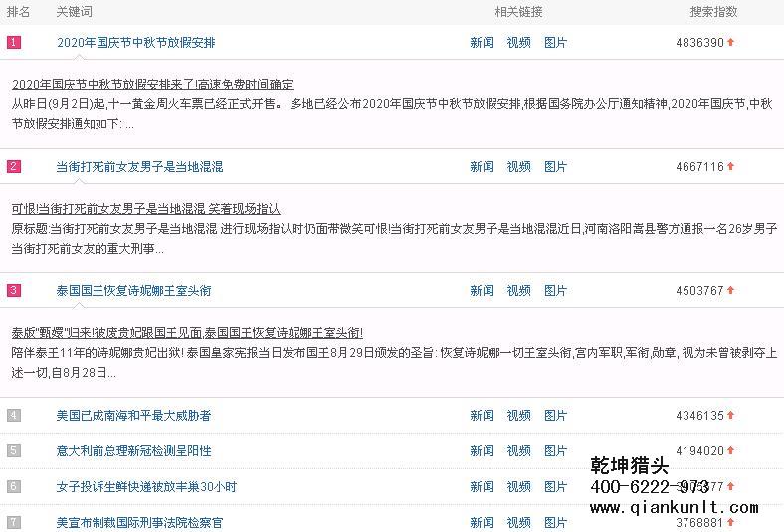
Task: Open 图片 link for the rank 3 topic
Action: 555,291
